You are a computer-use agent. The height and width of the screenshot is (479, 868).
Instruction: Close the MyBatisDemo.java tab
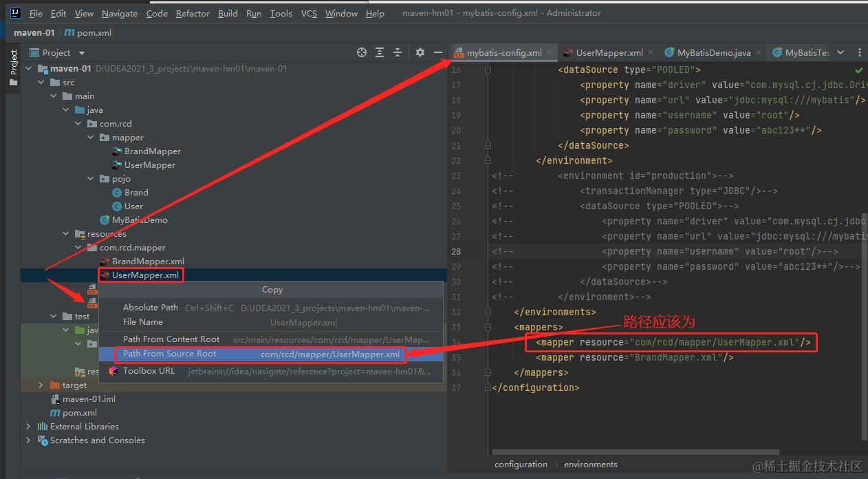tap(759, 52)
